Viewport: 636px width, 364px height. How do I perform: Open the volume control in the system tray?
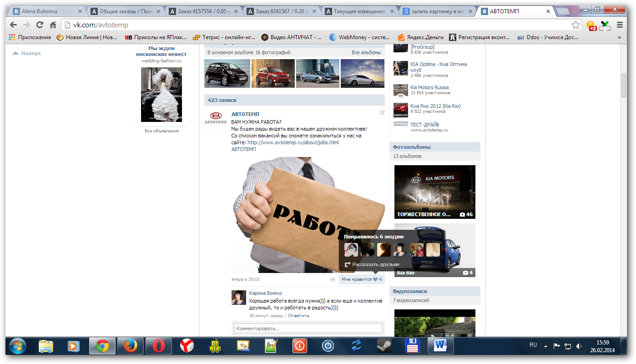click(x=579, y=346)
